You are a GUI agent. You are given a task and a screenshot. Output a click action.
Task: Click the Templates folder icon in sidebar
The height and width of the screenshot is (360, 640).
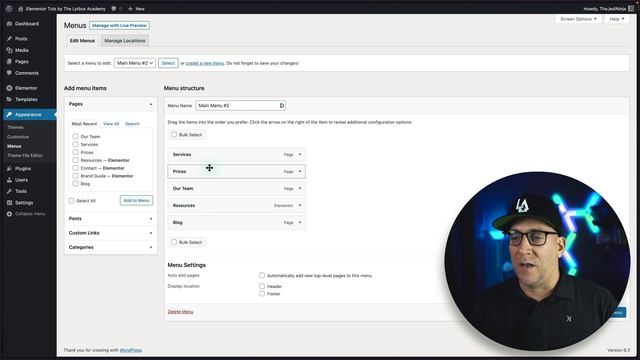9,100
